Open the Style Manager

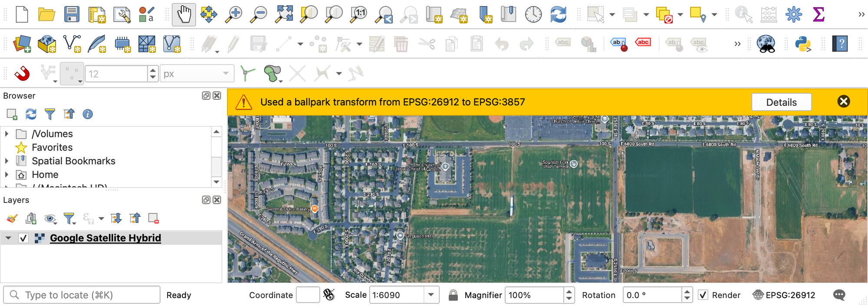click(147, 14)
